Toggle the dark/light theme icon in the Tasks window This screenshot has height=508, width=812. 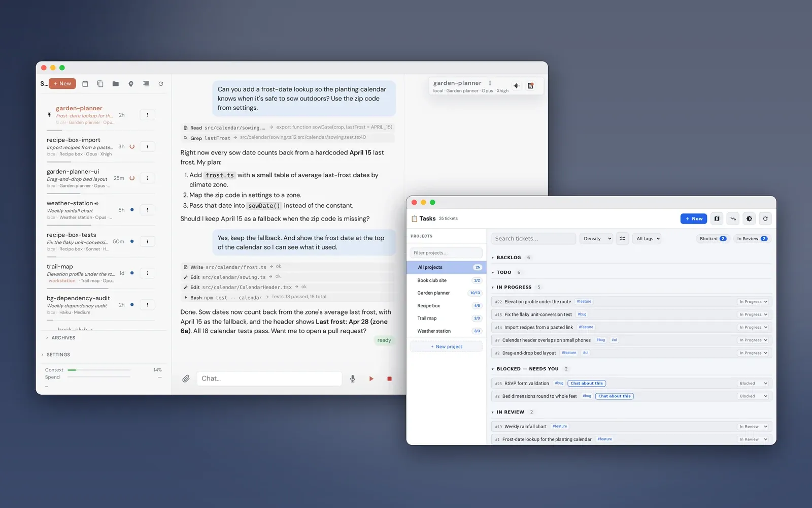[x=749, y=218]
